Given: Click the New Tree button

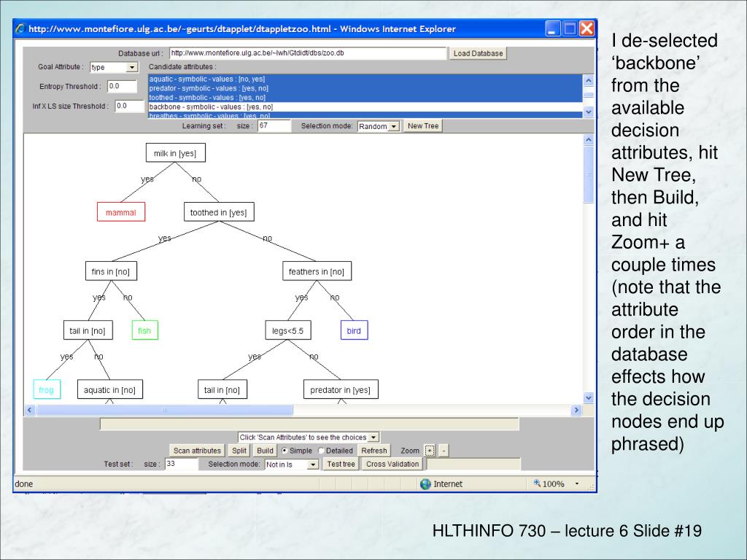Looking at the screenshot, I should 423,125.
